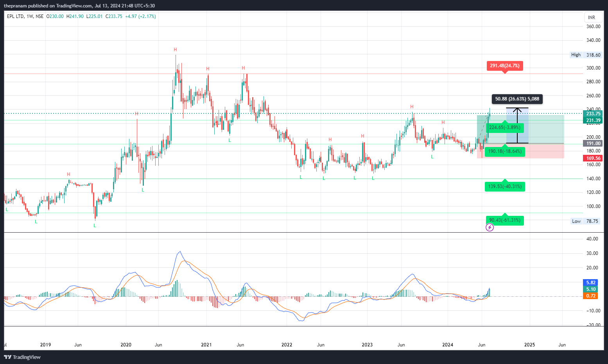Click the 191.00 grey price tag
The height and width of the screenshot is (364, 608).
[x=593, y=143]
